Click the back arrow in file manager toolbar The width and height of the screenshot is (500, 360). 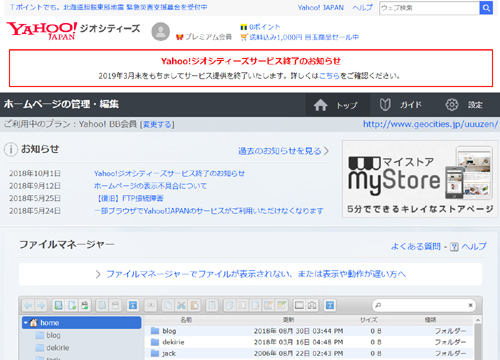click(x=28, y=305)
